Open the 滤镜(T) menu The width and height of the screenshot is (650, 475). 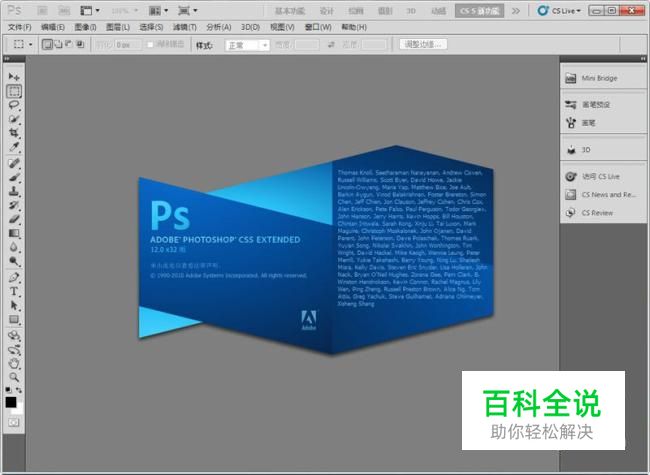pyautogui.click(x=184, y=27)
